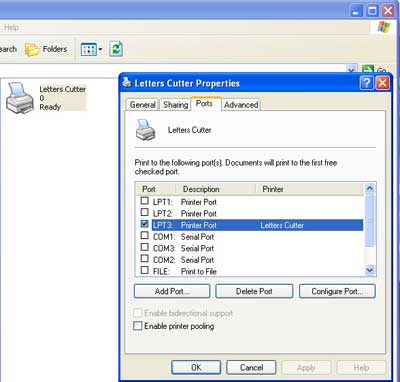The image size is (400, 382).
Task: Confirm with the OK button
Action: tap(196, 368)
